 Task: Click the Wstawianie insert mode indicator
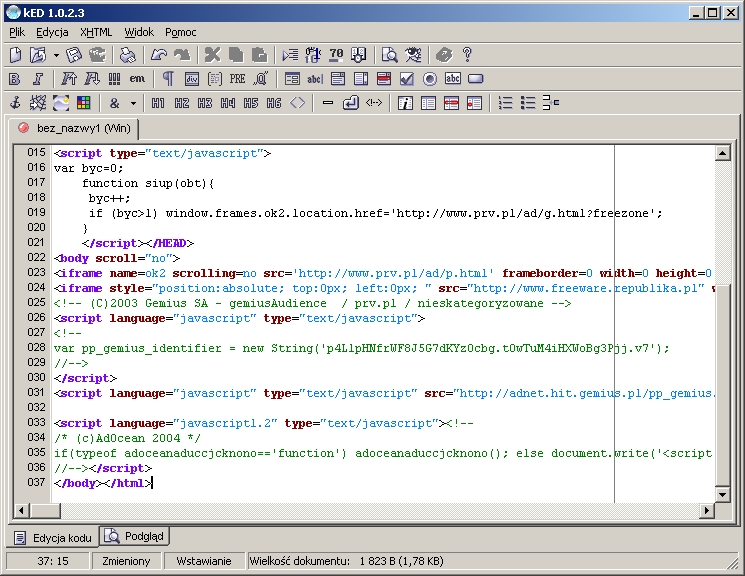coord(204,561)
